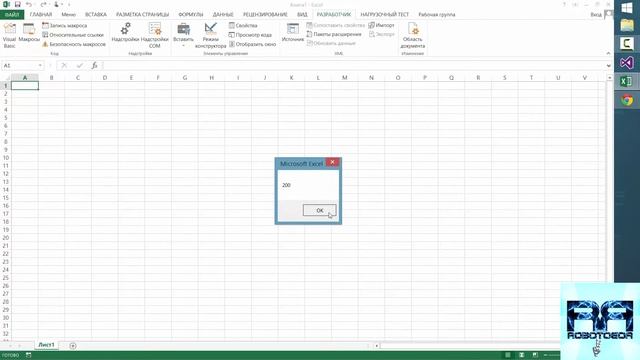Open Область документа panel
Screen dimensions: 640x360
point(413,36)
